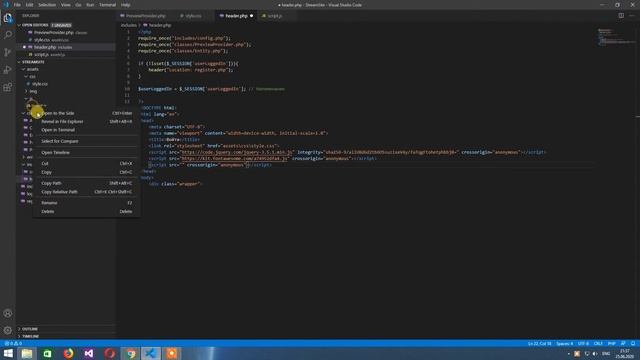Click the orange recorder taskbar icon
This screenshot has height=360, width=640.
tap(171, 353)
